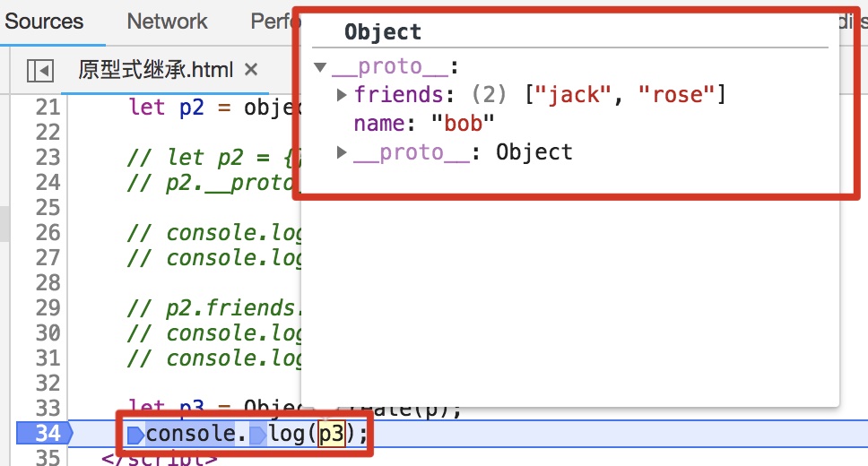
Task: Click the p2 variable on line 21
Action: point(192,107)
